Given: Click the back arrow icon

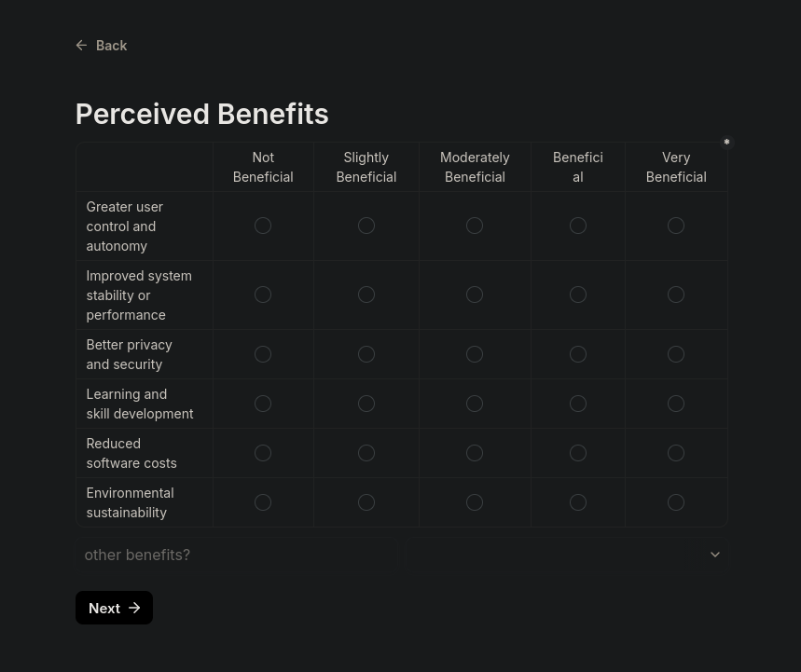Looking at the screenshot, I should (82, 45).
